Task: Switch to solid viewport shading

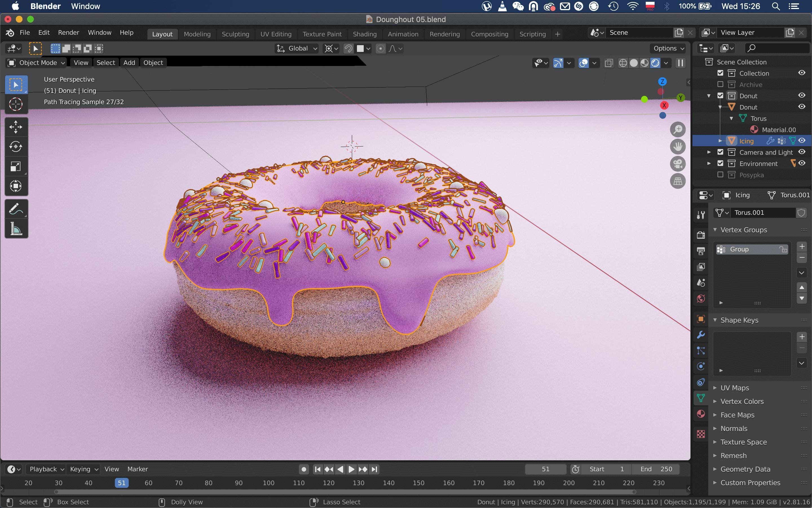Action: coord(634,63)
